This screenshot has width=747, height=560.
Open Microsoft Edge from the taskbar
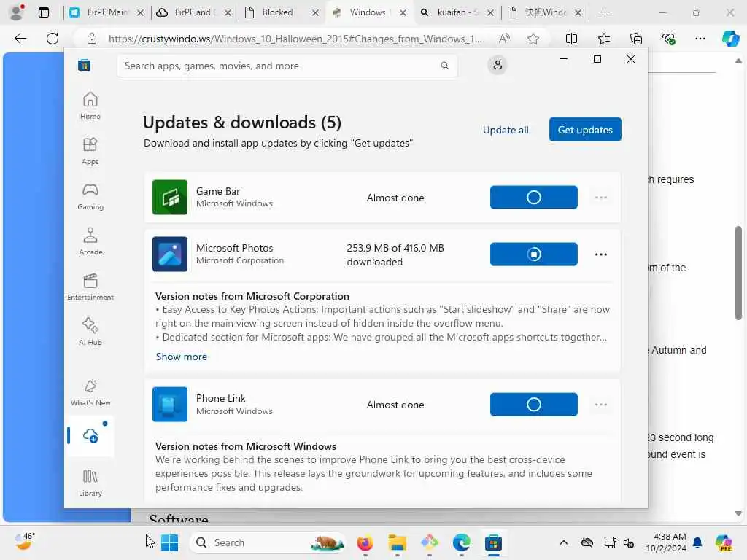coord(461,542)
